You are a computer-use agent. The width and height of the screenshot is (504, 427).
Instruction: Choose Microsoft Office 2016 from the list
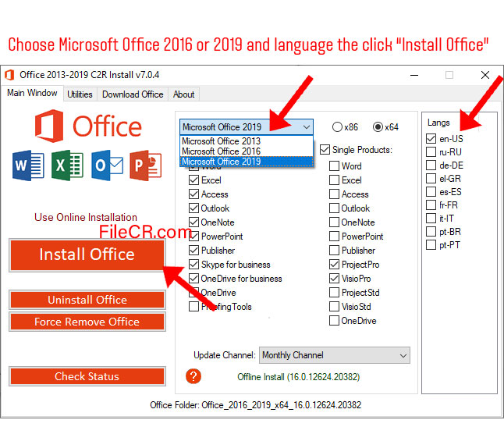(247, 151)
